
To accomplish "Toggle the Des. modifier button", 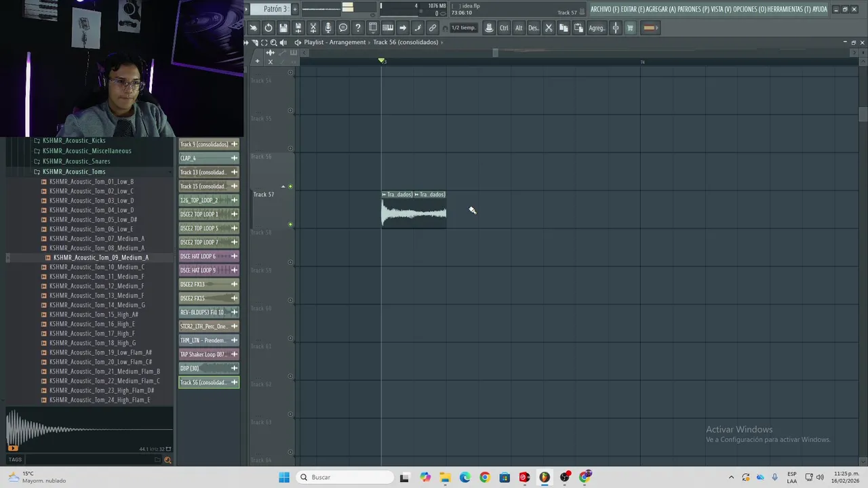I will [534, 28].
